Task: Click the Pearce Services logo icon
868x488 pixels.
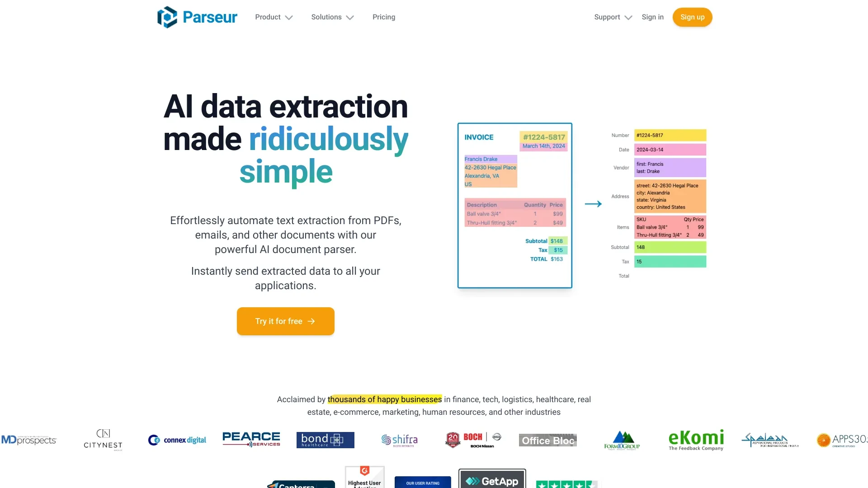Action: coord(251,440)
